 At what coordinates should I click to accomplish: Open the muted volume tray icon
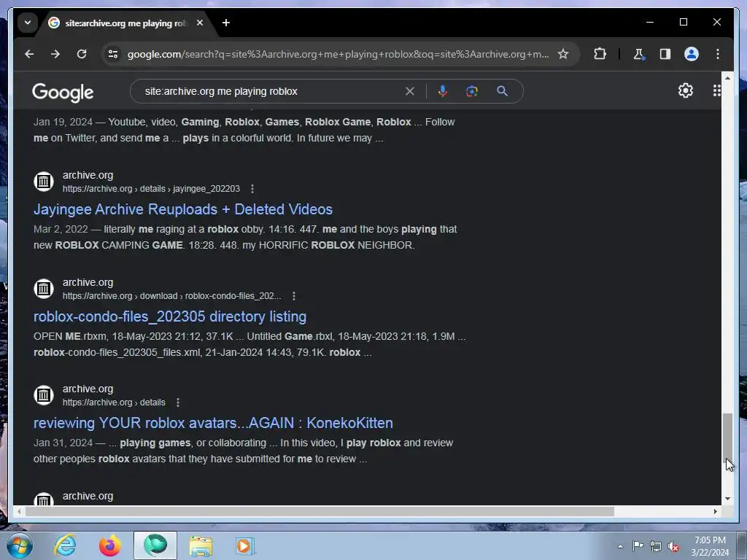click(x=673, y=546)
